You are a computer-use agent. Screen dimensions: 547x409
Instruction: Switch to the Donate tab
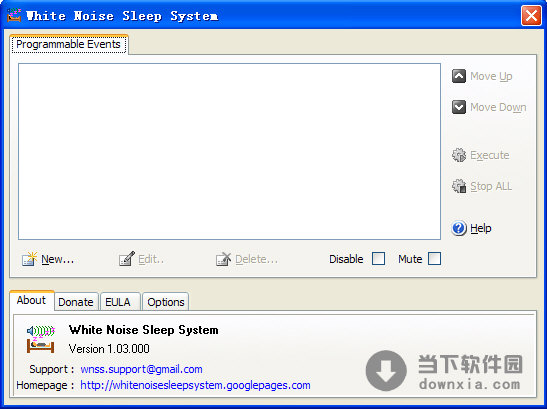pyautogui.click(x=76, y=302)
